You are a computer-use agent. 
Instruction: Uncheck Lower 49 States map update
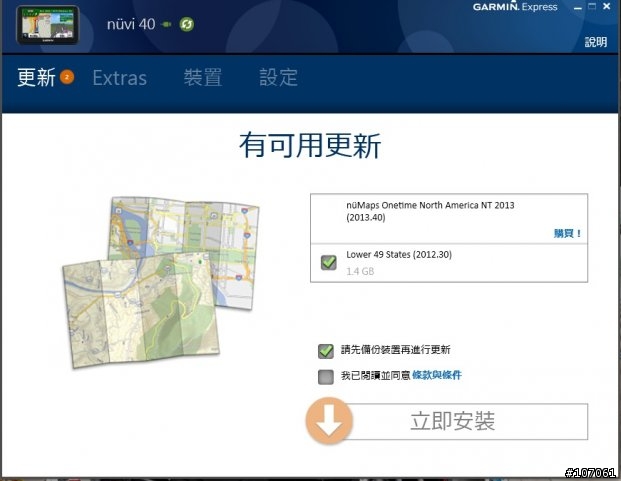(x=329, y=262)
